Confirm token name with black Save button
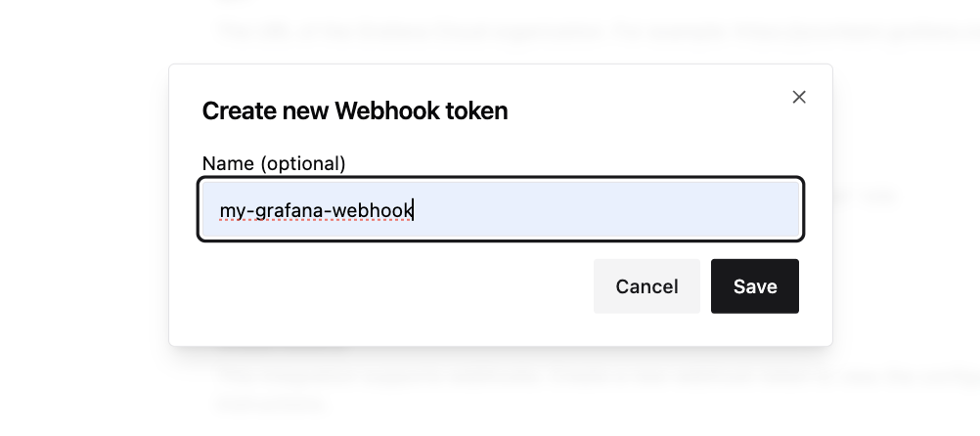 (754, 286)
